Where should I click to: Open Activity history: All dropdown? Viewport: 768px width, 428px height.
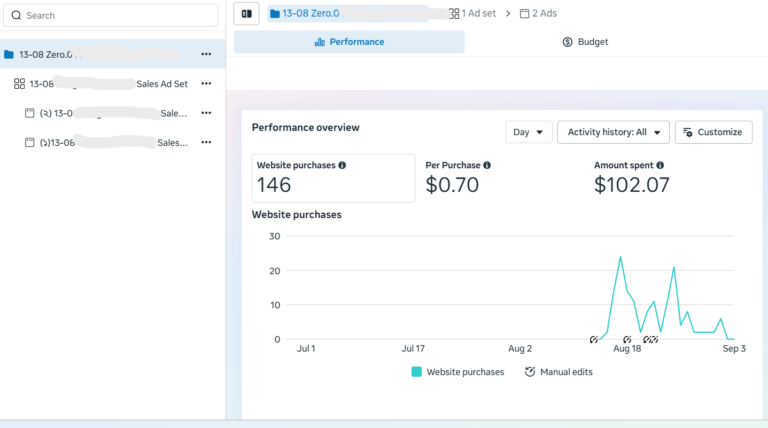(613, 132)
